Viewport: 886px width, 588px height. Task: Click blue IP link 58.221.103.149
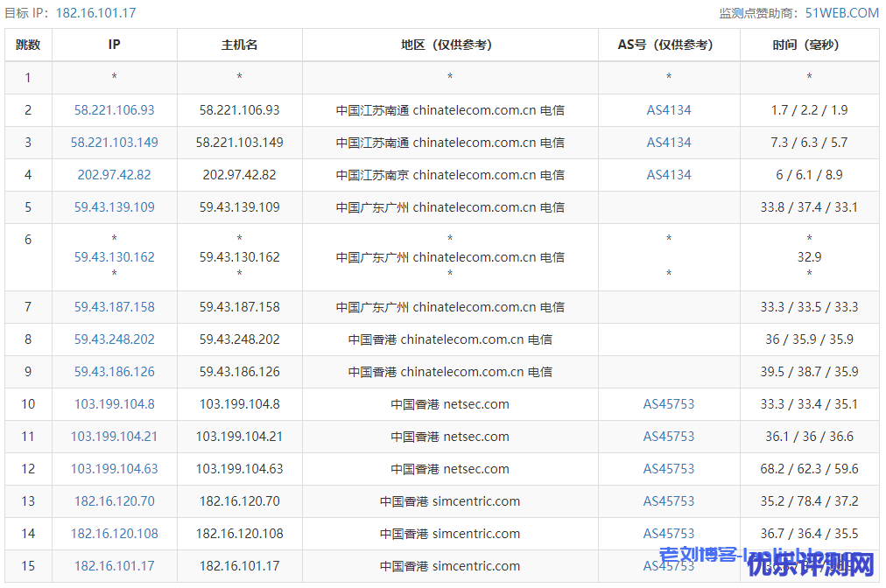coord(115,143)
